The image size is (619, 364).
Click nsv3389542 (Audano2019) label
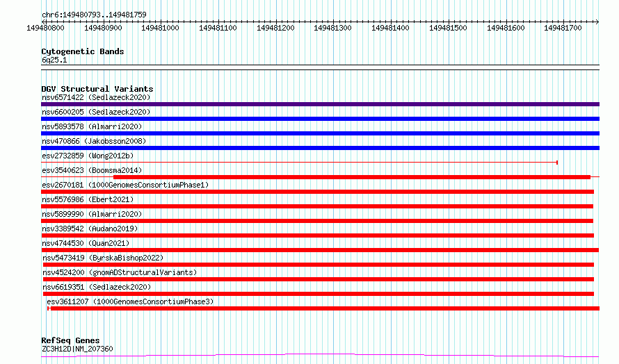click(90, 229)
